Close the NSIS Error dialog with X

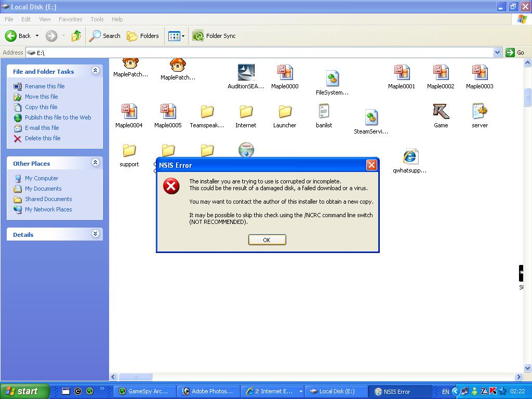pos(371,165)
